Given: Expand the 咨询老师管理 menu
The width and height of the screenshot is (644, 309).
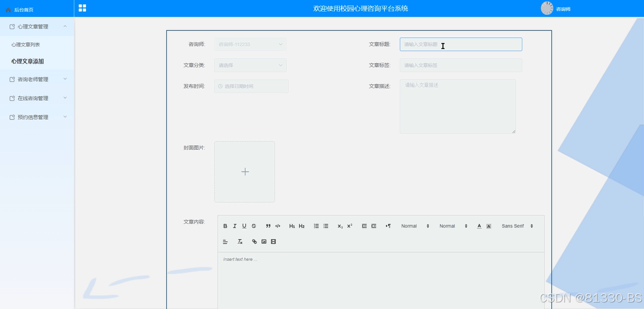Looking at the screenshot, I should coord(37,79).
